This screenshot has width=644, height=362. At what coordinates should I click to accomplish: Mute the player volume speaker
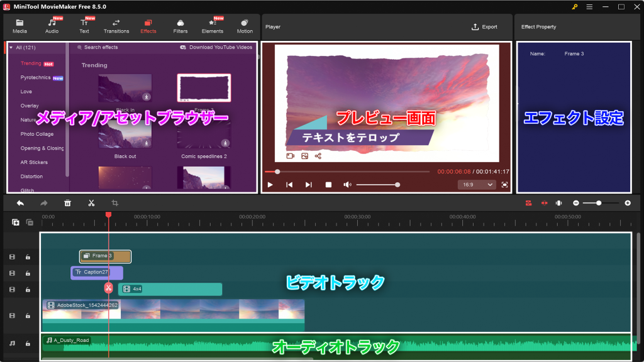[347, 185]
